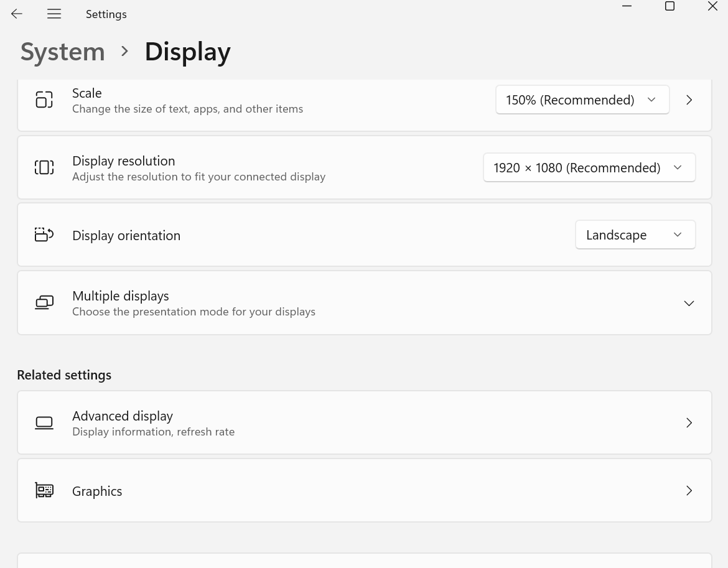The height and width of the screenshot is (568, 728).
Task: Click the chevron on the Scale row
Action: coord(689,100)
